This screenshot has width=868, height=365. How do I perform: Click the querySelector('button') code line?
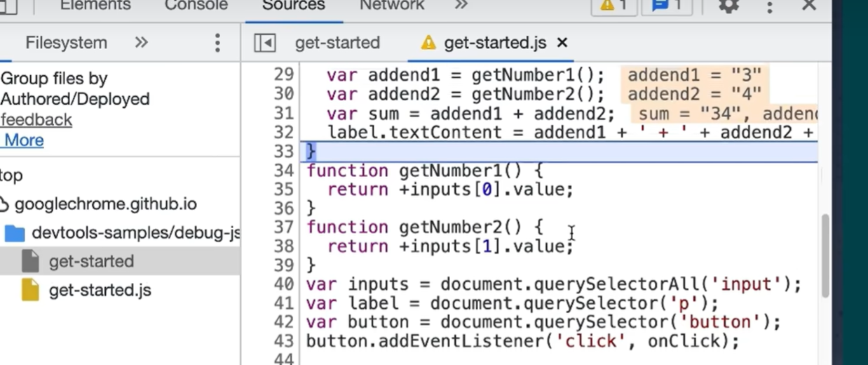(543, 322)
